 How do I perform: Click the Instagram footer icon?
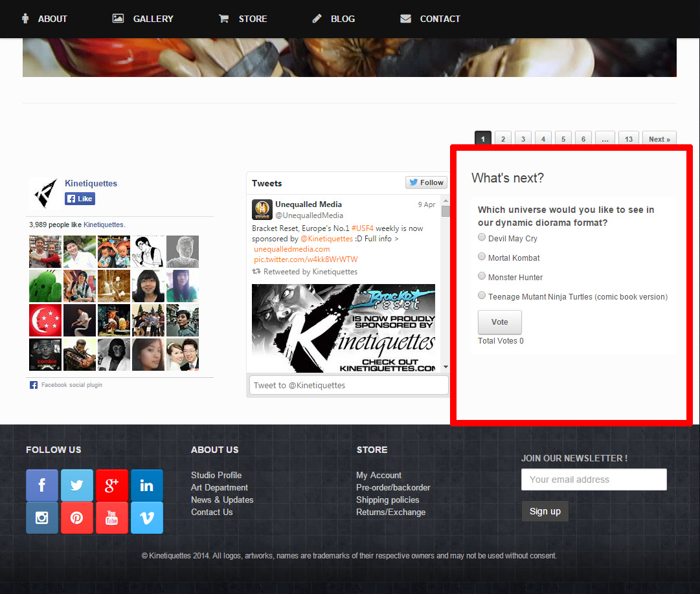pyautogui.click(x=42, y=518)
